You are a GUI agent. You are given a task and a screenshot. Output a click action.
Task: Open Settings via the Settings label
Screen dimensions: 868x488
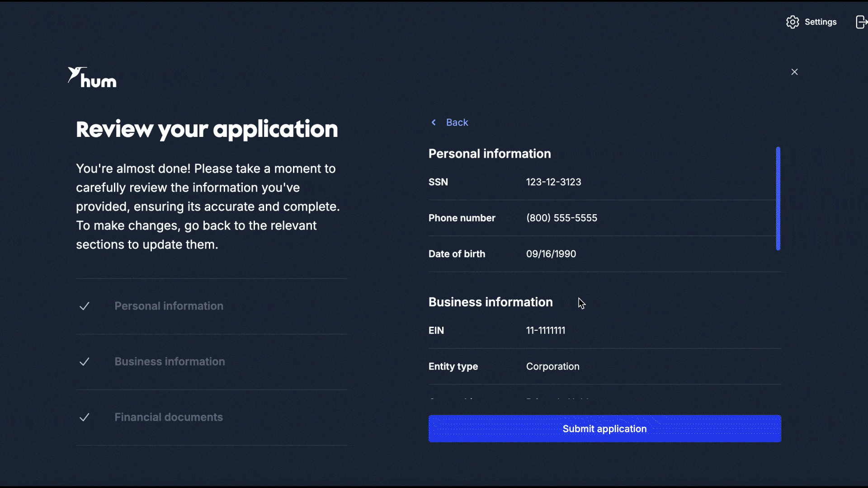(820, 22)
